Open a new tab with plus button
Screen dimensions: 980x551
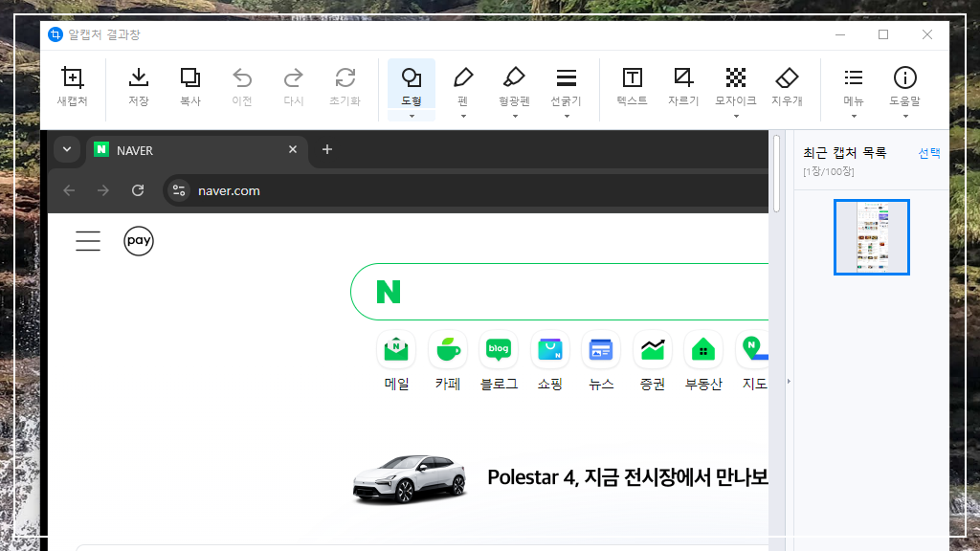tap(327, 149)
